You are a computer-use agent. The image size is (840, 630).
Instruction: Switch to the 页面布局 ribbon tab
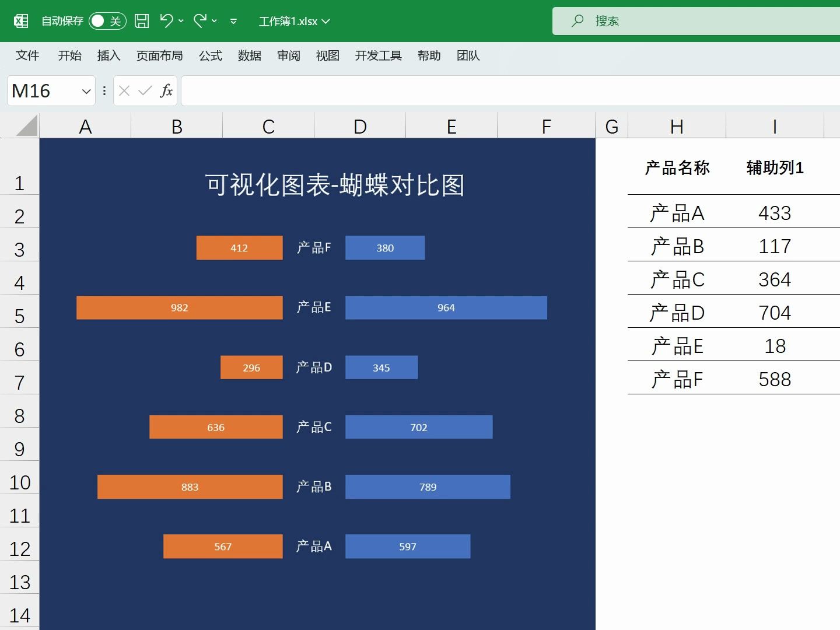coord(159,55)
